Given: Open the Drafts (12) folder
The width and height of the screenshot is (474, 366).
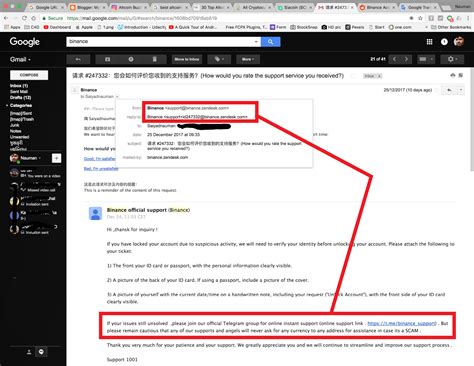Looking at the screenshot, I should [x=21, y=98].
